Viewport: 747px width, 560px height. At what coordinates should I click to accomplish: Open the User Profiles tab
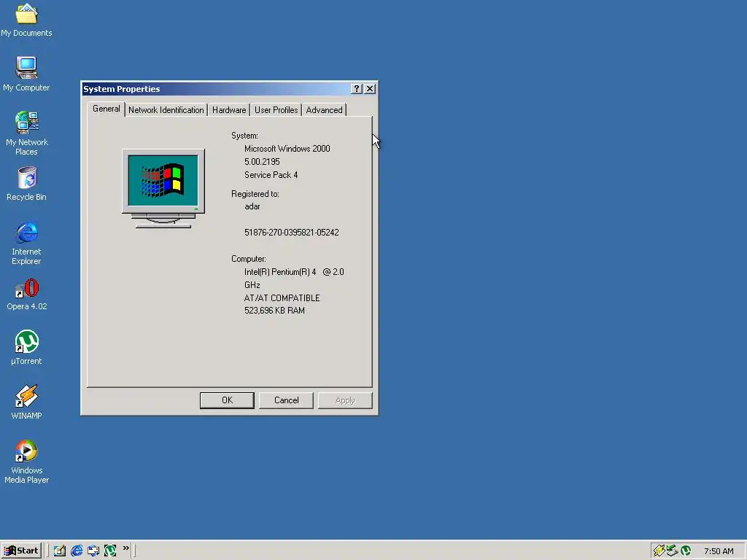pos(276,110)
